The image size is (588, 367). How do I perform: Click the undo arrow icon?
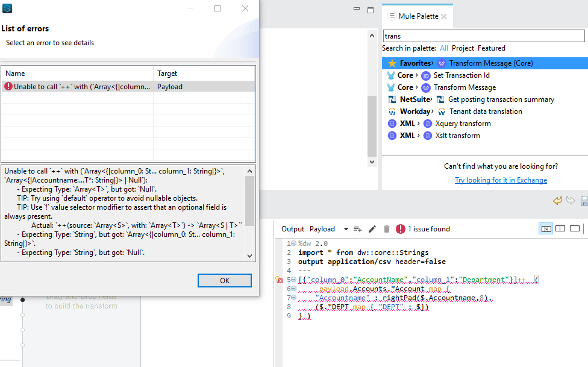pyautogui.click(x=557, y=201)
